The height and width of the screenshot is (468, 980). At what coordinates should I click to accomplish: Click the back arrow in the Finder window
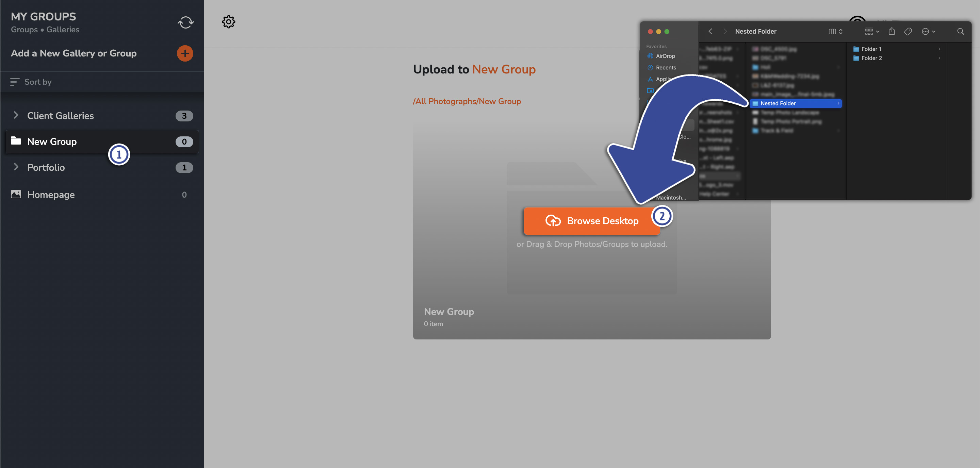coord(710,32)
